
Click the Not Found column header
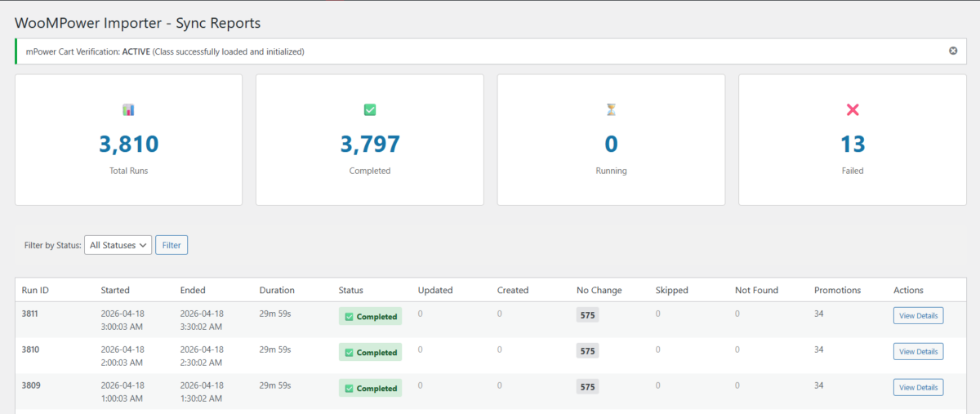pyautogui.click(x=757, y=290)
